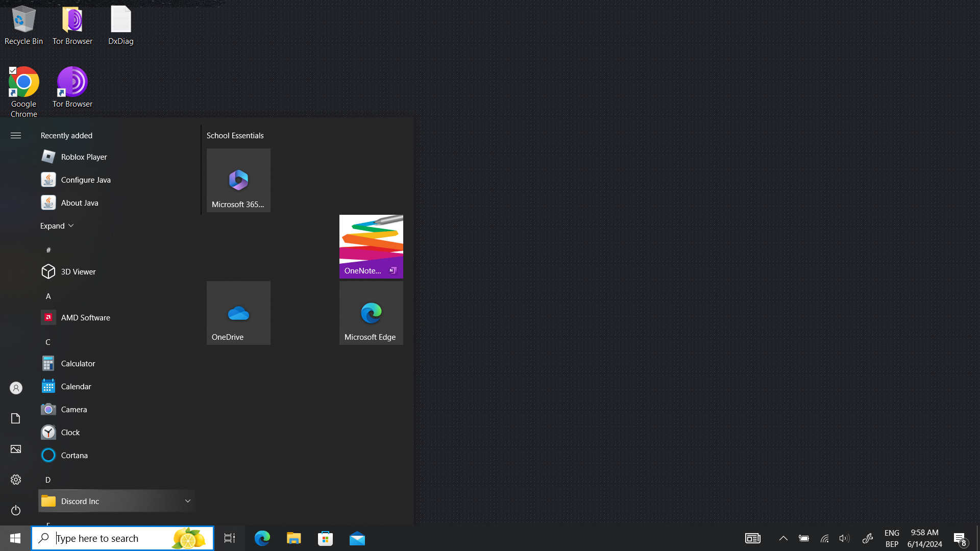Launch the Microsoft 365 tile
The image size is (980, 551).
point(238,180)
